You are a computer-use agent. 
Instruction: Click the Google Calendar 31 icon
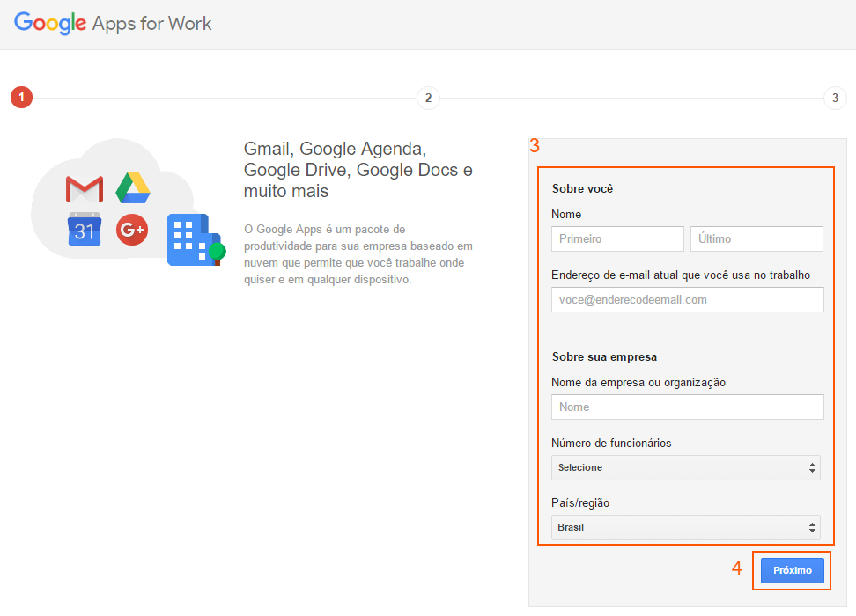tap(84, 229)
